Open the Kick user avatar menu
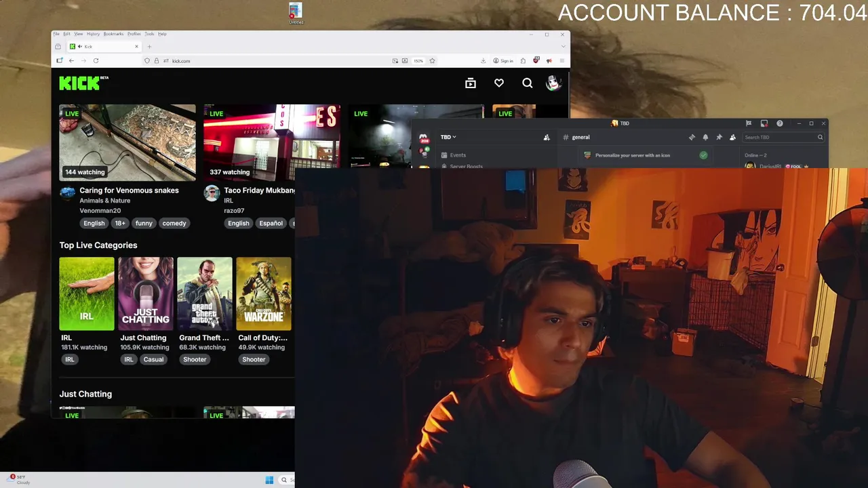The width and height of the screenshot is (868, 488). pyautogui.click(x=553, y=83)
